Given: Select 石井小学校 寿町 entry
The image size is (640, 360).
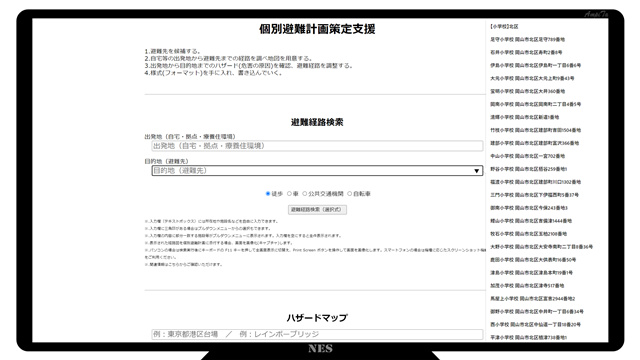Looking at the screenshot, I should pos(526,52).
